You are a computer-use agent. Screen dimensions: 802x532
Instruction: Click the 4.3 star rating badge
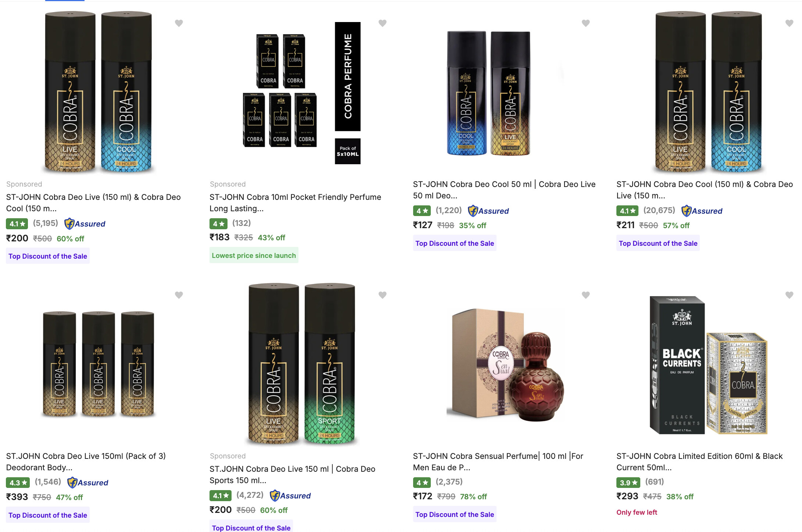point(18,482)
